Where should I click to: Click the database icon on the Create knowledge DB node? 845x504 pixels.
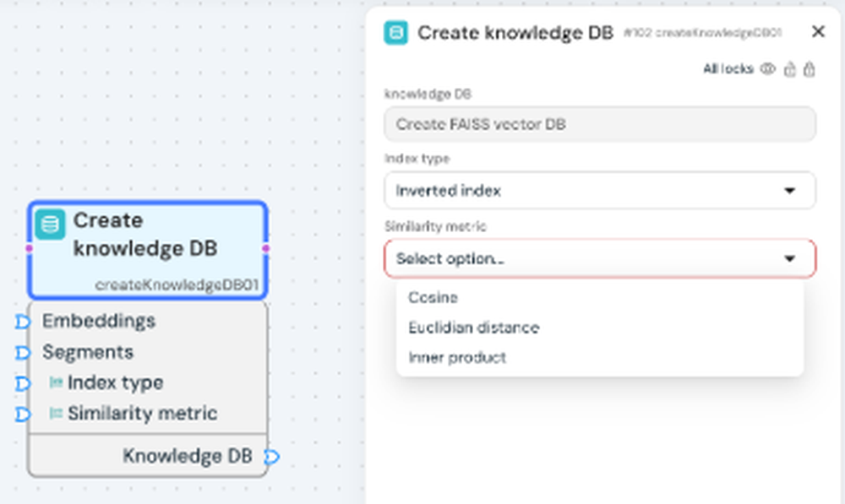(x=50, y=224)
